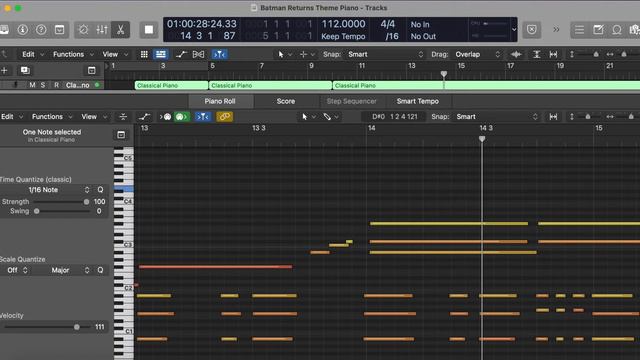Viewport: 640px width, 360px height.
Task: Toggle Catch Playhead in tracks area
Action: point(219,54)
